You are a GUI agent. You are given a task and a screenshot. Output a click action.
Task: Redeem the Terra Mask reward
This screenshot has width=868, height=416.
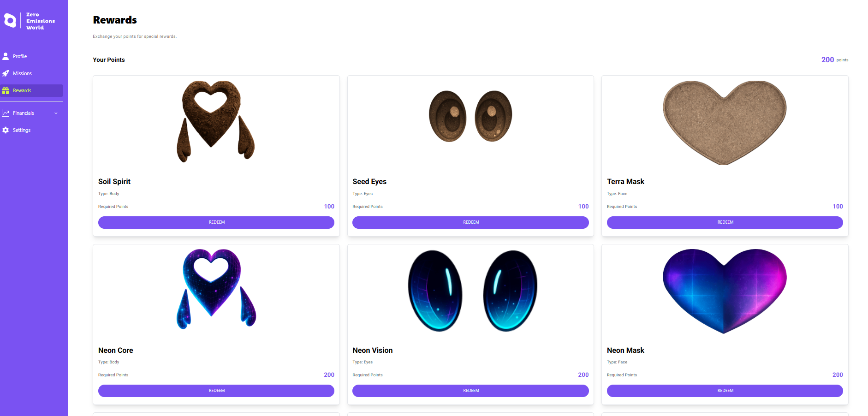tap(725, 222)
